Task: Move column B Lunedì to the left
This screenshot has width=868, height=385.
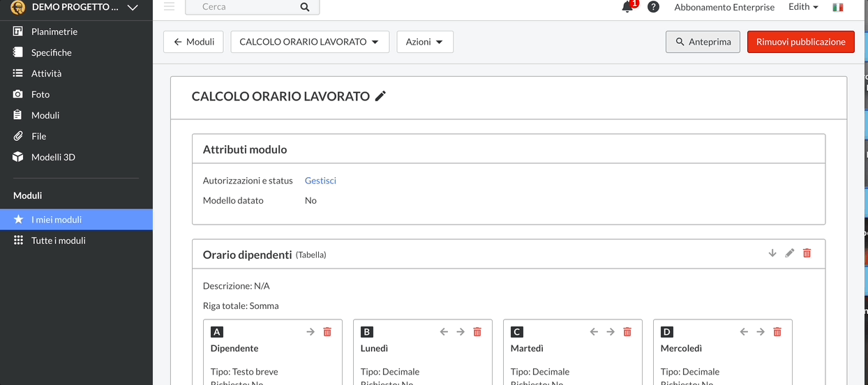Action: click(x=444, y=332)
